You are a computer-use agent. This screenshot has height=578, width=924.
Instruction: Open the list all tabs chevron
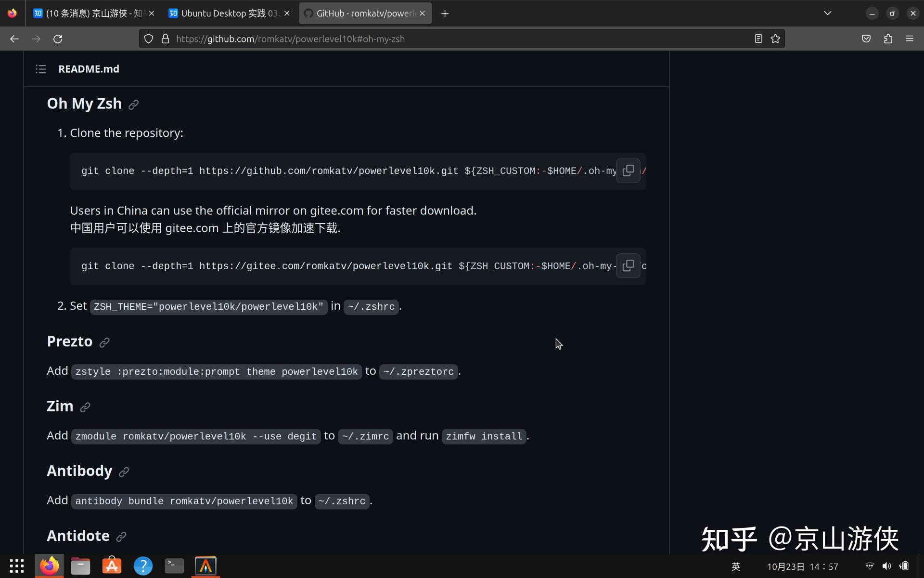coord(828,13)
